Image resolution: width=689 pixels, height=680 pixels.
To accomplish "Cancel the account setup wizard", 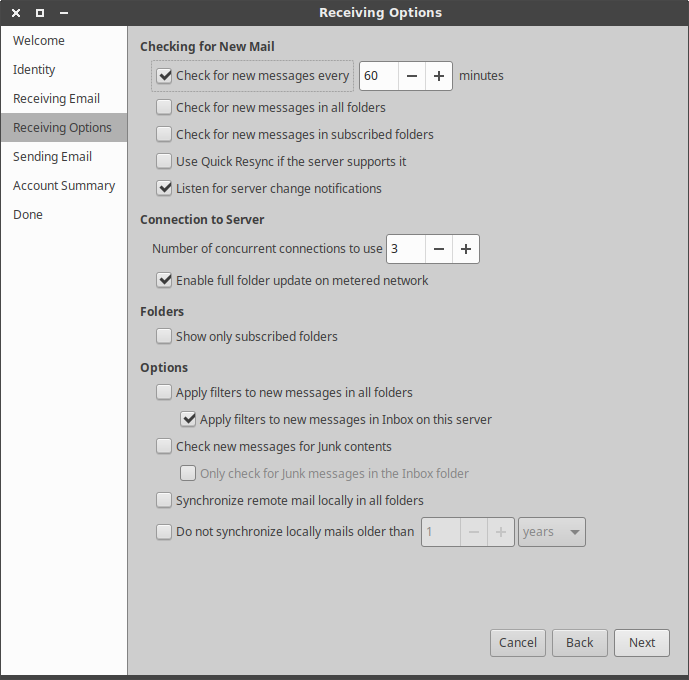I will click(x=518, y=643).
